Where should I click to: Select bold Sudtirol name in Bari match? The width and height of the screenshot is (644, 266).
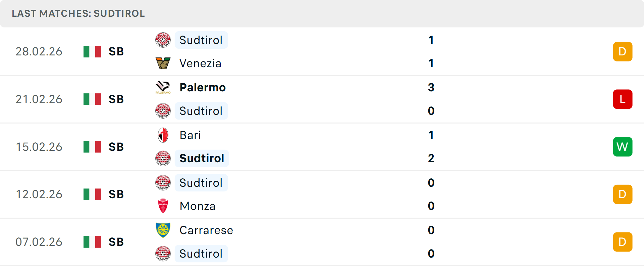202,158
